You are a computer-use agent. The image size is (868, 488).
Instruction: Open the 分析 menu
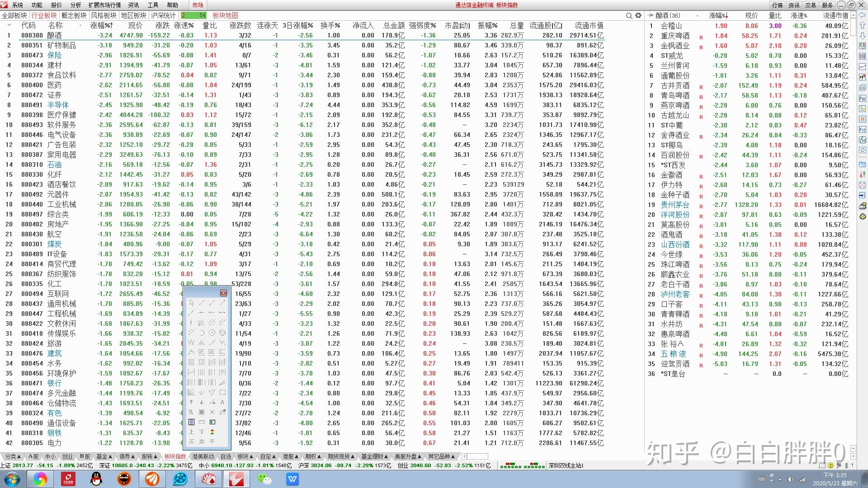[x=75, y=5]
